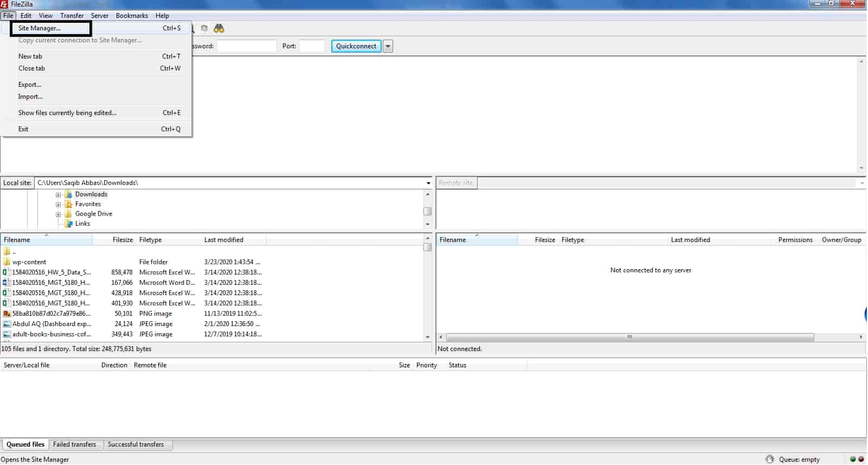The width and height of the screenshot is (868, 465).
Task: Click the Google Drive folder icon
Action: 68,214
